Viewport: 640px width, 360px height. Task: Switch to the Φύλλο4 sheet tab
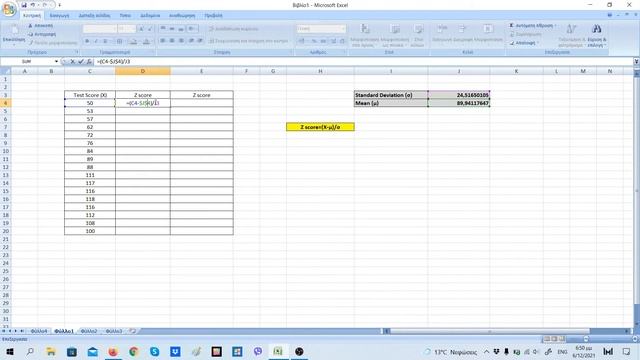[39, 331]
